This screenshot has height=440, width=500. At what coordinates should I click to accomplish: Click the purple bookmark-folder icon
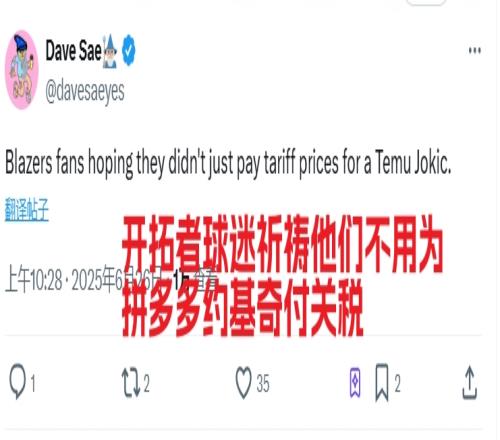coord(355,382)
